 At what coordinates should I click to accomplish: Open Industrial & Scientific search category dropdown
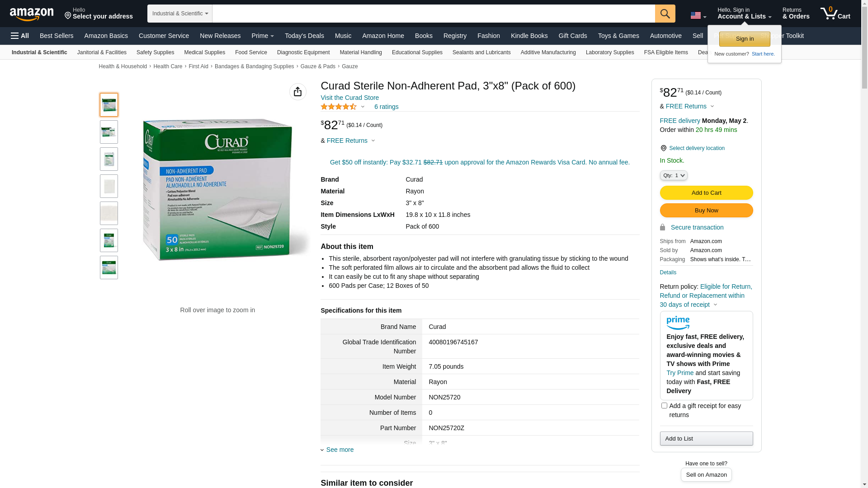[x=179, y=14]
